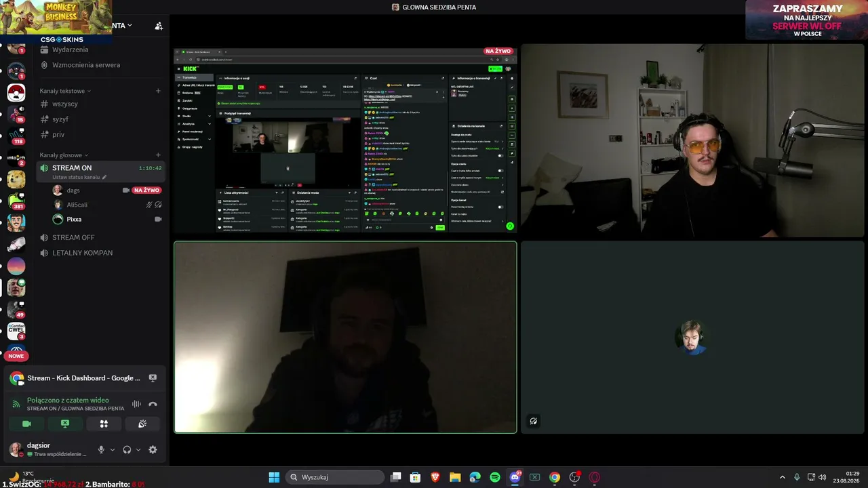The height and width of the screenshot is (488, 868).
Task: Open Discord user settings gear
Action: (x=153, y=449)
